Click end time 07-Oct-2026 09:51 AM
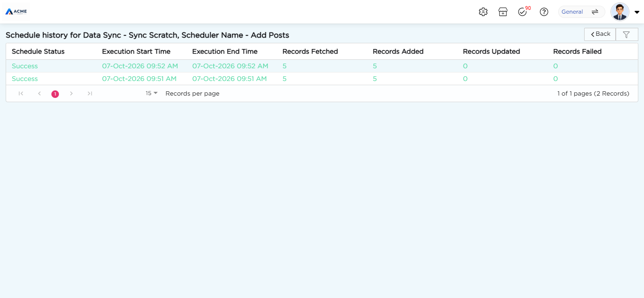The height and width of the screenshot is (298, 644). [x=230, y=79]
